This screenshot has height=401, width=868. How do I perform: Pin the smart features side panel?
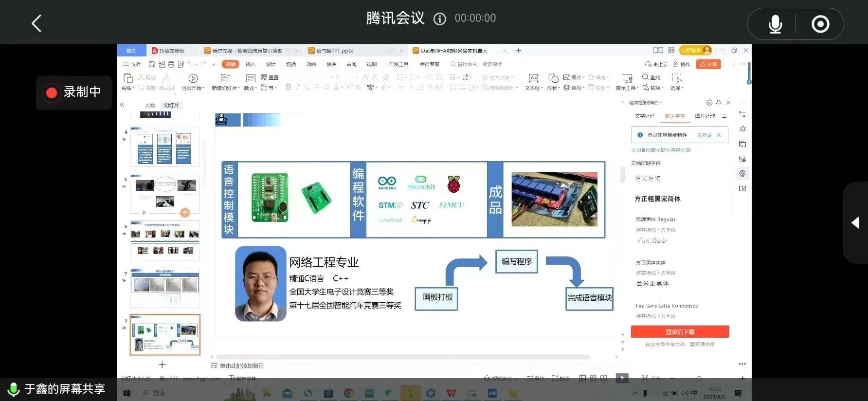[719, 103]
